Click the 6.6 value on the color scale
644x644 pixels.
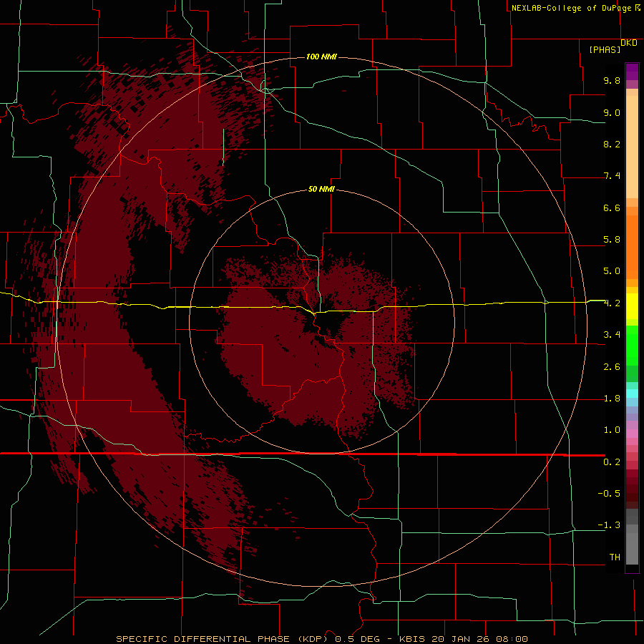pyautogui.click(x=612, y=208)
